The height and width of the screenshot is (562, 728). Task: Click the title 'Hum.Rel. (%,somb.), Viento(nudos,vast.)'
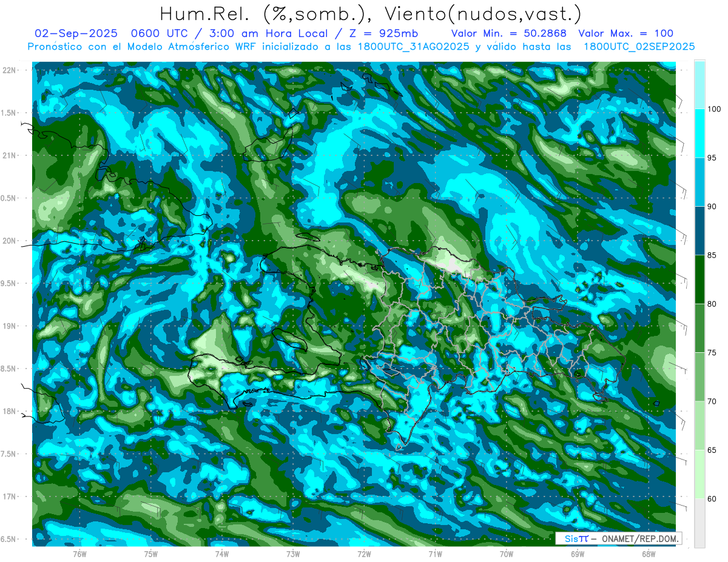pyautogui.click(x=370, y=14)
